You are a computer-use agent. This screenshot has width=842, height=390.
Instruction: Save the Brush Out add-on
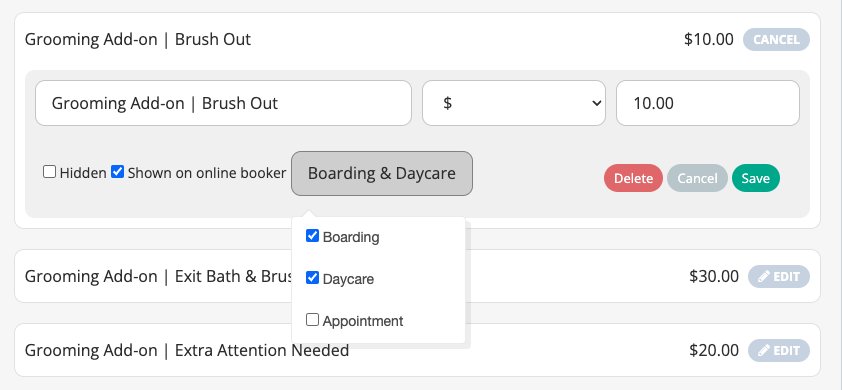pyautogui.click(x=756, y=178)
